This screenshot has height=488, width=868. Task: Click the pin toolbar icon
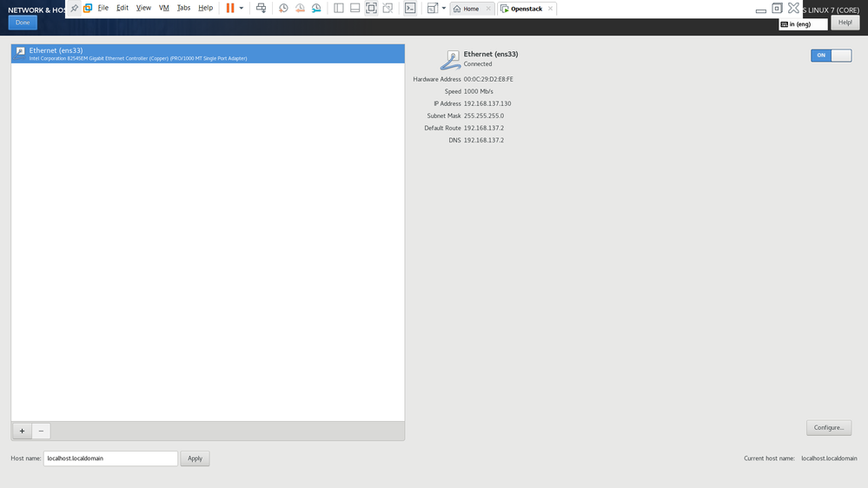point(75,8)
